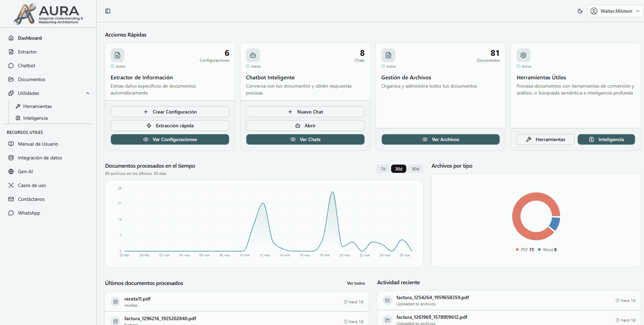644x325 pixels.
Task: Toggle the sidebar collapse icon
Action: click(x=108, y=11)
